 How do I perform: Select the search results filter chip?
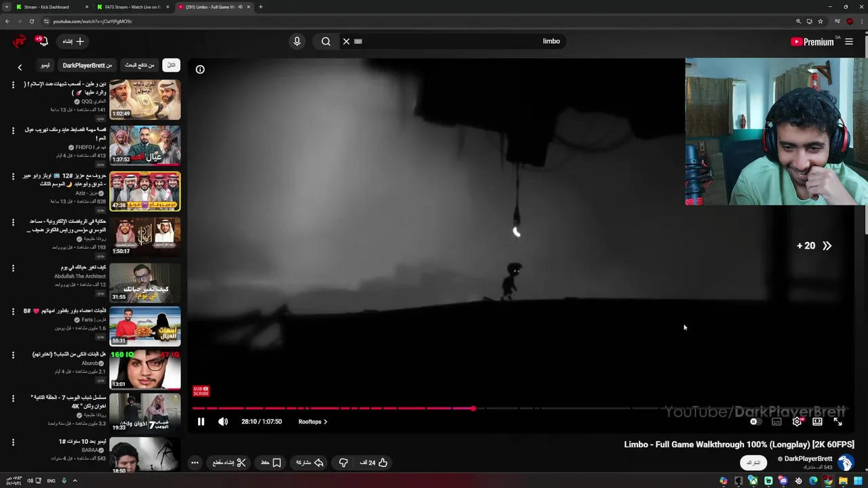tap(140, 65)
